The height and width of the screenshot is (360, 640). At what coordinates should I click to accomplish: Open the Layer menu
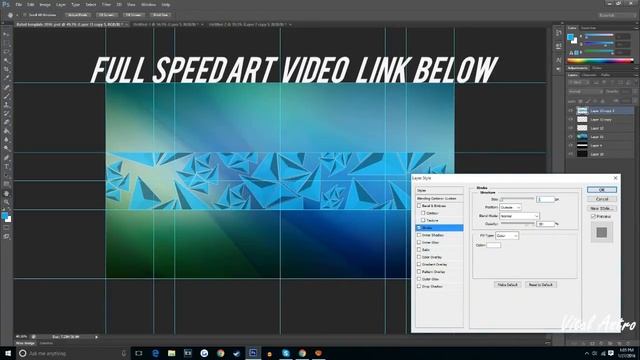[61, 4]
